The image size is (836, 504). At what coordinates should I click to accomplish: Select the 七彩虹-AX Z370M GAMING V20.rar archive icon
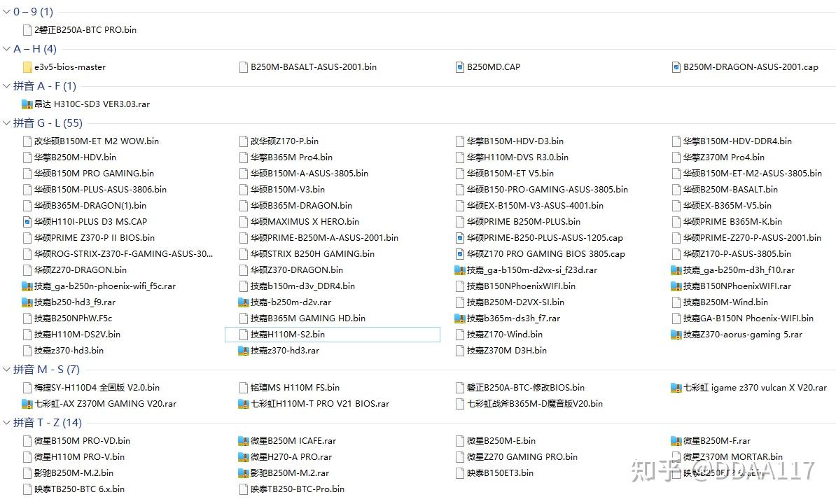click(26, 404)
